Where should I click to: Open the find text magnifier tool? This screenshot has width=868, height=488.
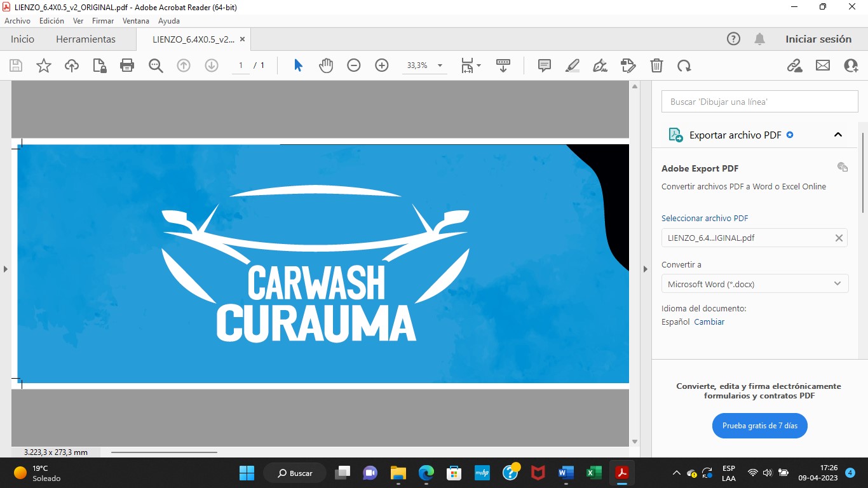point(156,65)
